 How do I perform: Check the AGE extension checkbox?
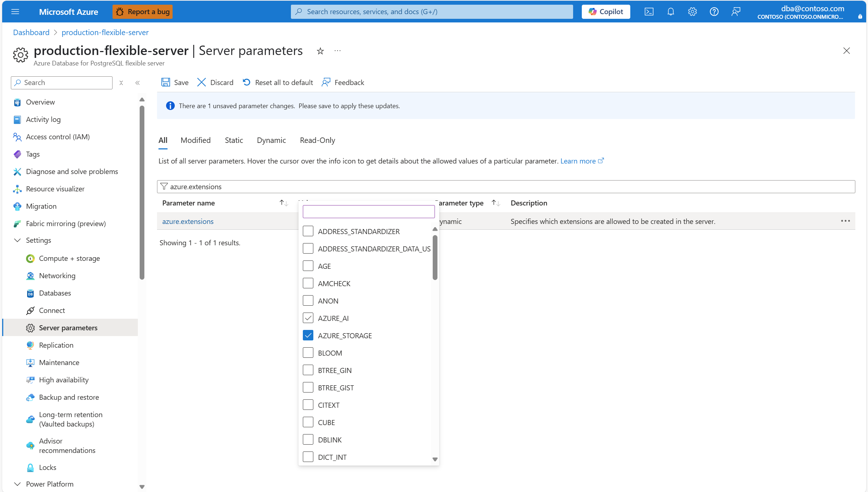click(308, 266)
